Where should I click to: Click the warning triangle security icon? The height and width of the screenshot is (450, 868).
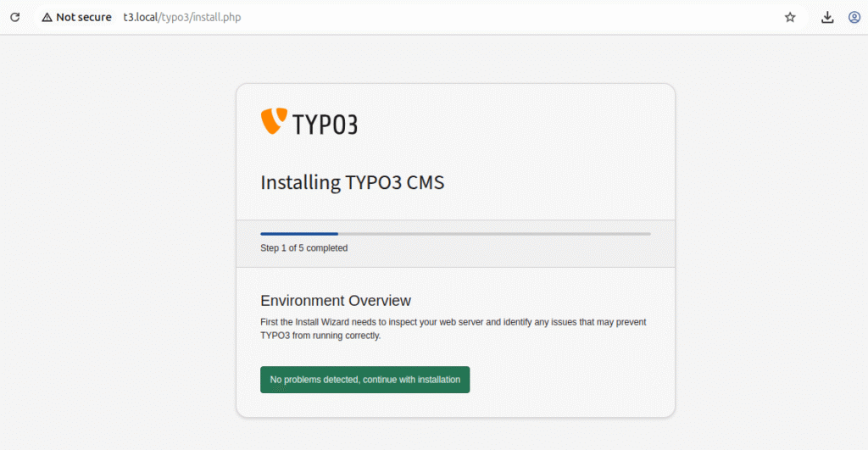point(47,17)
